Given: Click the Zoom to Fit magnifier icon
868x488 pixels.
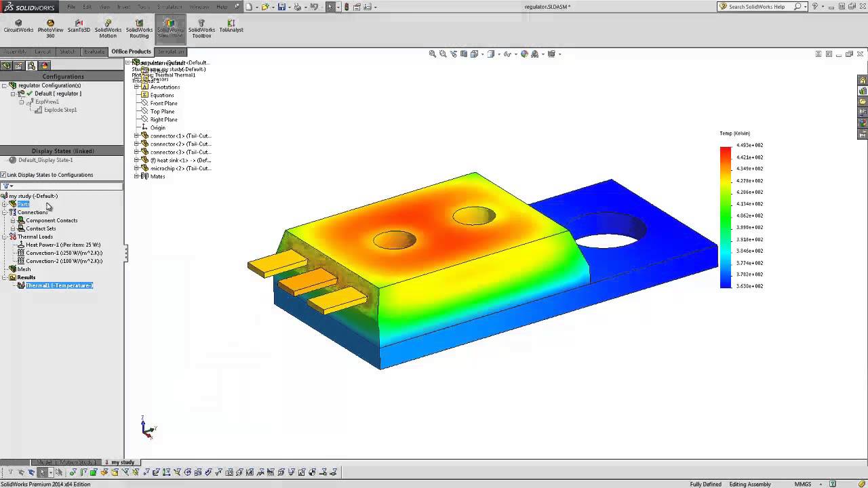Looking at the screenshot, I should [x=433, y=54].
